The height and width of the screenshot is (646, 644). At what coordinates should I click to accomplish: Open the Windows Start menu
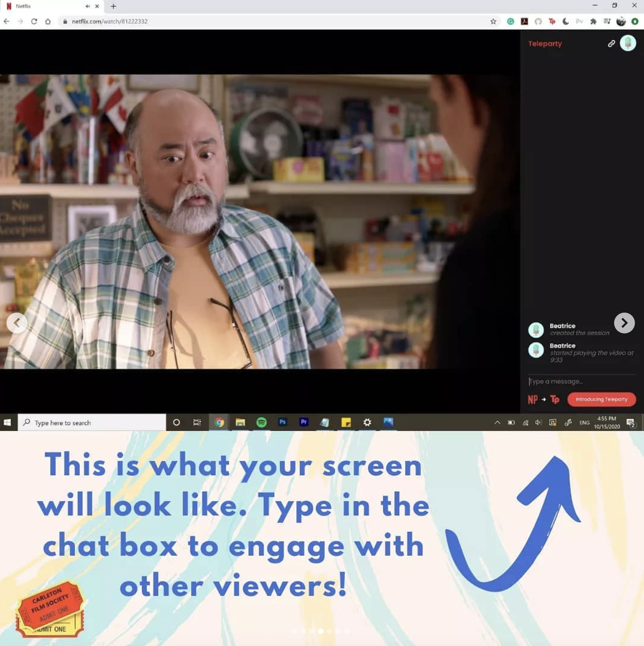7,422
